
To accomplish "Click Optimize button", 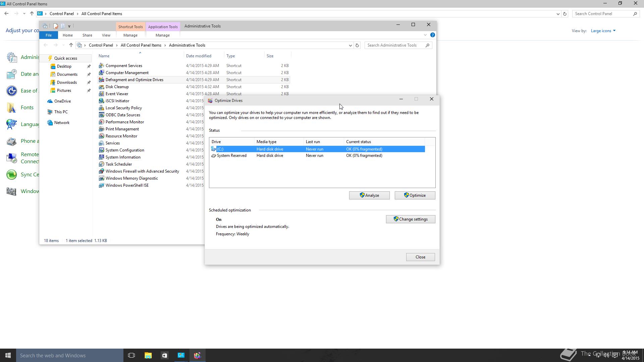I will coord(415,195).
